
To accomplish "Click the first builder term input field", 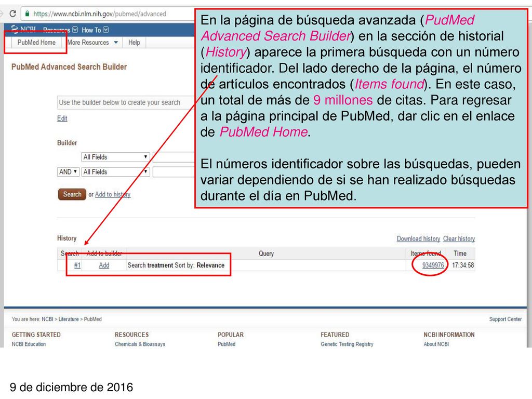I will tap(174, 157).
